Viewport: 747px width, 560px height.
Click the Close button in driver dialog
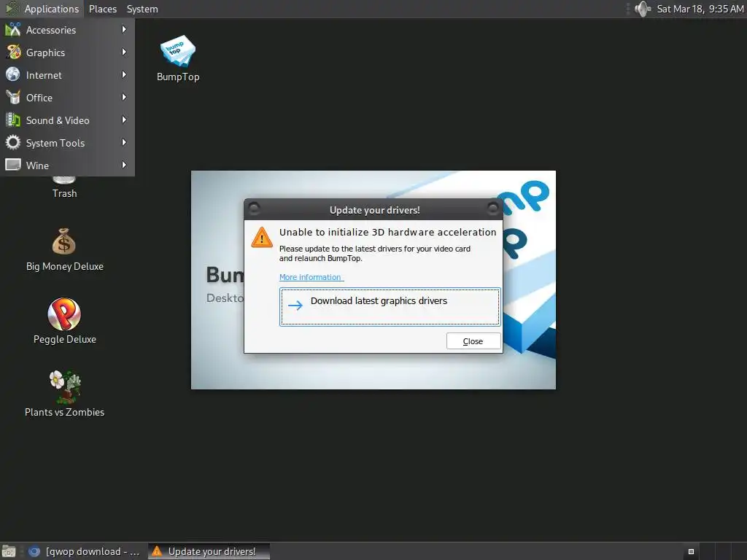tap(473, 341)
